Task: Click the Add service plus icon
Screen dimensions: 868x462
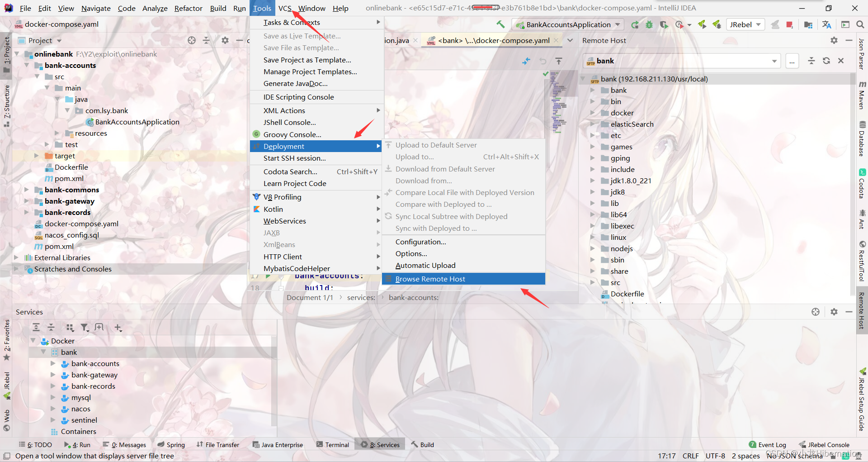Action: (118, 328)
